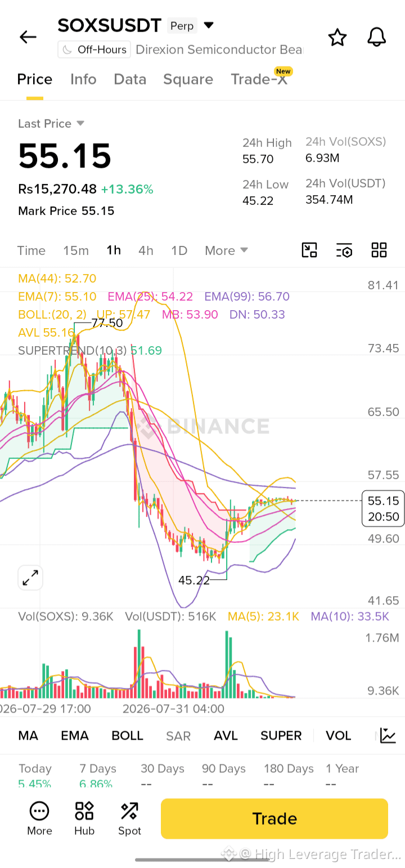Screen dimensions: 405x868
Task: Tap the Vol(USDT): 516K label
Action: click(x=170, y=616)
